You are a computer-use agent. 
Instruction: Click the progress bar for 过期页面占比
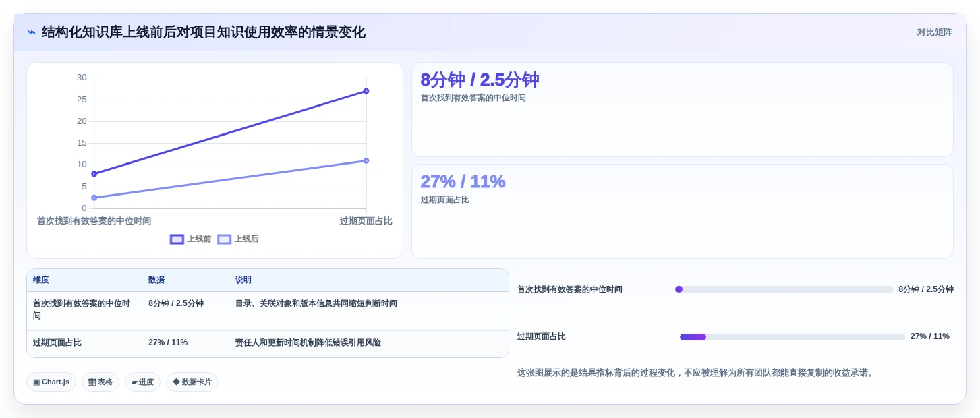[x=792, y=336]
